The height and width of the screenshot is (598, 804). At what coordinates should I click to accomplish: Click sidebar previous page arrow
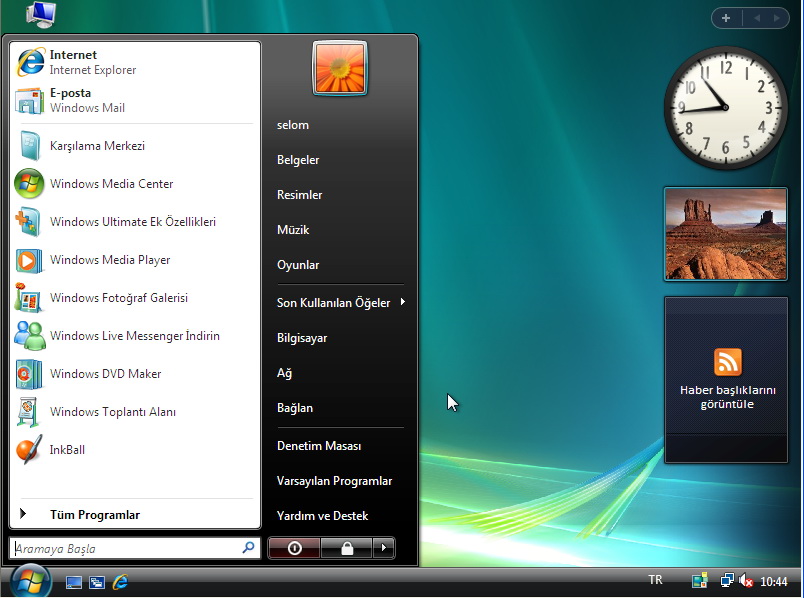tap(757, 18)
